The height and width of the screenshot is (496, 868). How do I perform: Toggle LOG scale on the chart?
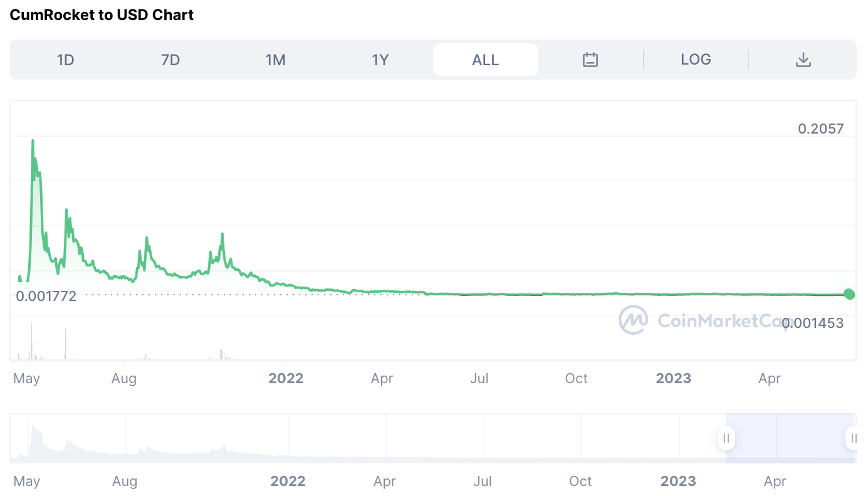coord(696,60)
